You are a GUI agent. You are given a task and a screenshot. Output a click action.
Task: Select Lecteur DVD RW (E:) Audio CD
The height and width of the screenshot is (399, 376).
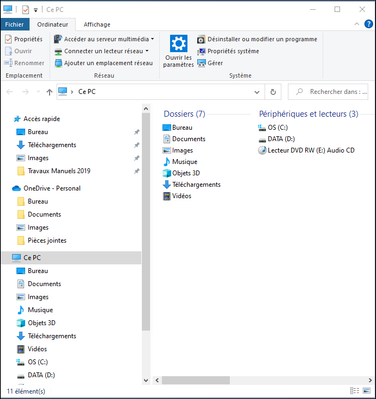tap(306, 151)
